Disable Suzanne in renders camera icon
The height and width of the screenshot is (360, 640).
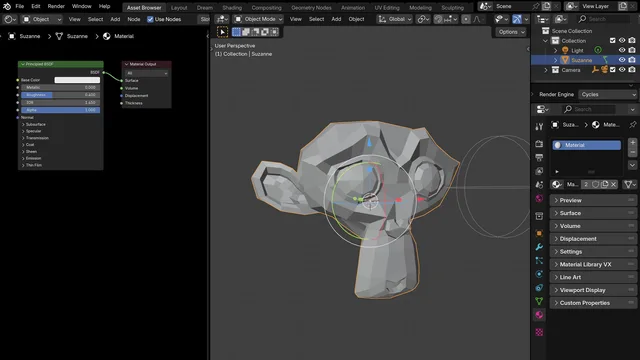click(x=632, y=60)
